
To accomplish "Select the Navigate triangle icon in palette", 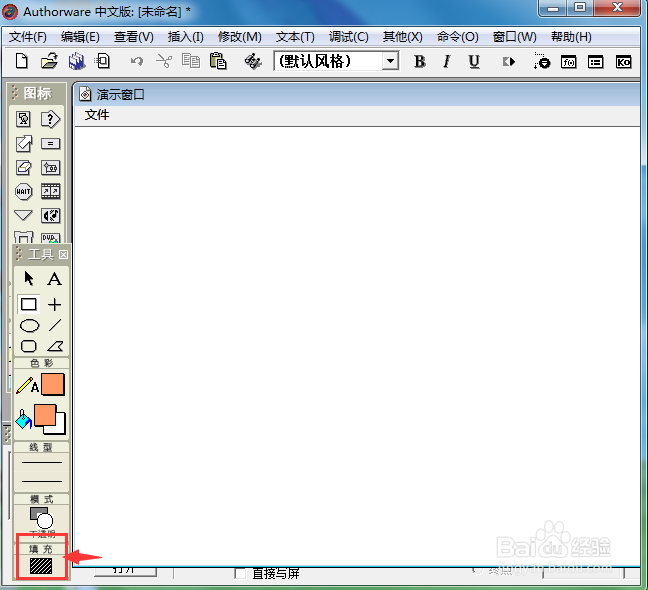I will [23, 215].
